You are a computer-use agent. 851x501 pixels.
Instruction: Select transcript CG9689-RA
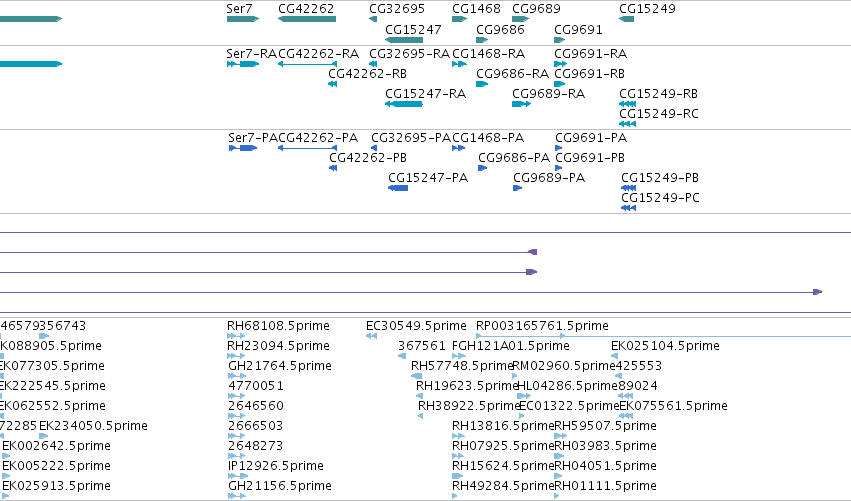(x=548, y=94)
